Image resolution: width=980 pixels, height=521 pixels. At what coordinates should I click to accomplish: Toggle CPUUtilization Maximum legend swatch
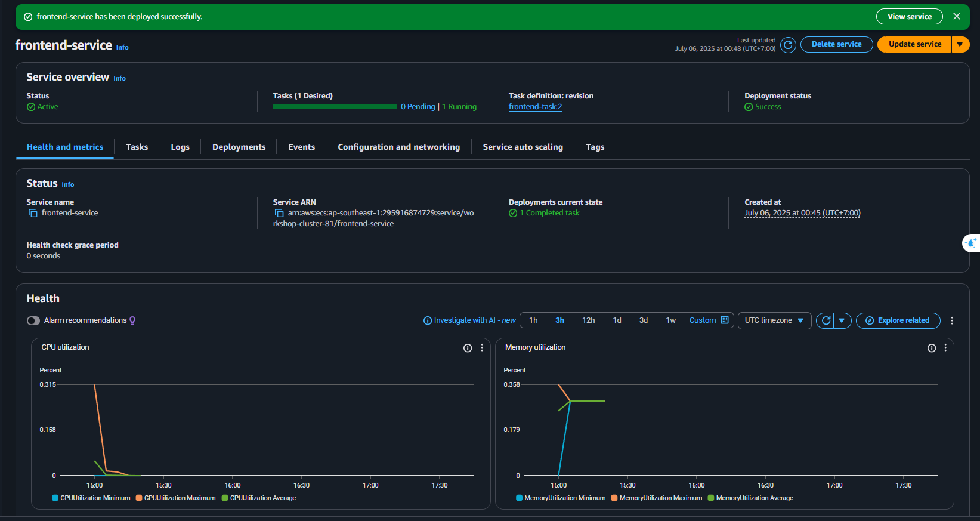139,498
